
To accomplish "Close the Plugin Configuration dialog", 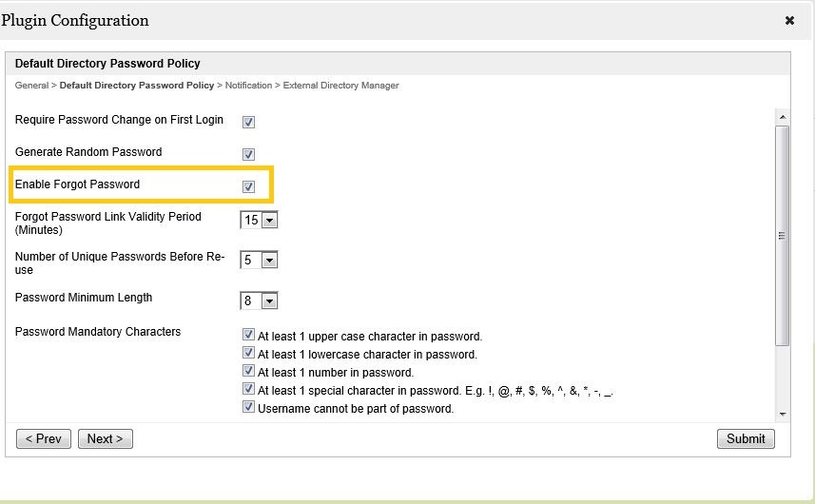I will point(789,20).
